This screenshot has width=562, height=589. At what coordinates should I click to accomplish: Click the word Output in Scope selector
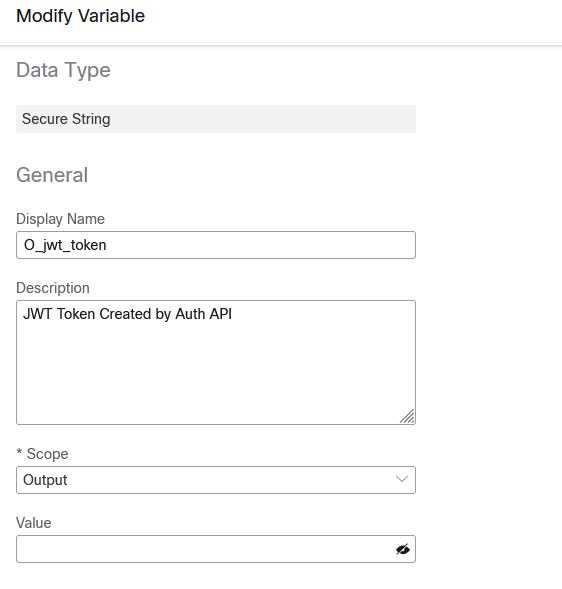[45, 480]
